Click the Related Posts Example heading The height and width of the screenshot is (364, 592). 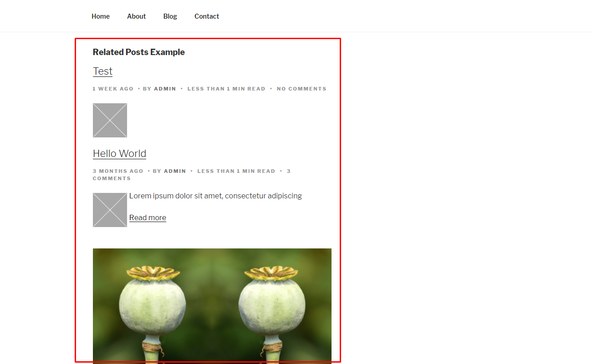[138, 52]
